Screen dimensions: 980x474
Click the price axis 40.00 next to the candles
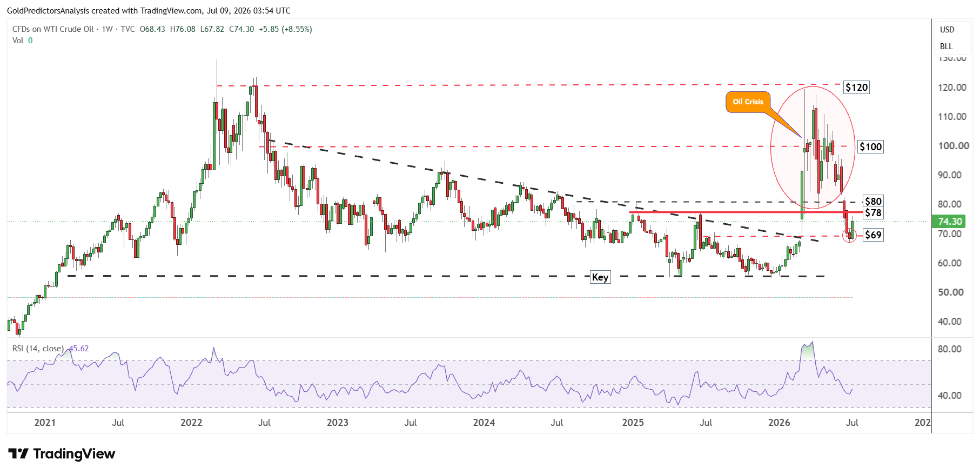950,322
